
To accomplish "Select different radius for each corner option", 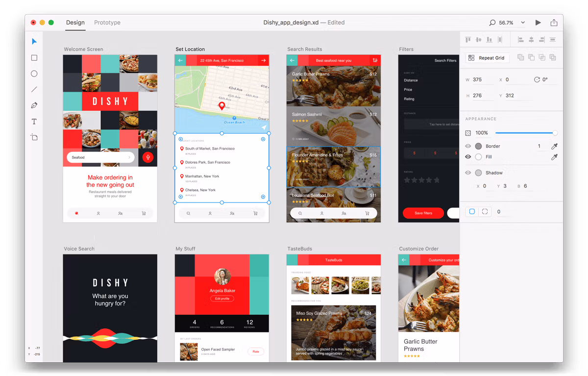I will [485, 212].
